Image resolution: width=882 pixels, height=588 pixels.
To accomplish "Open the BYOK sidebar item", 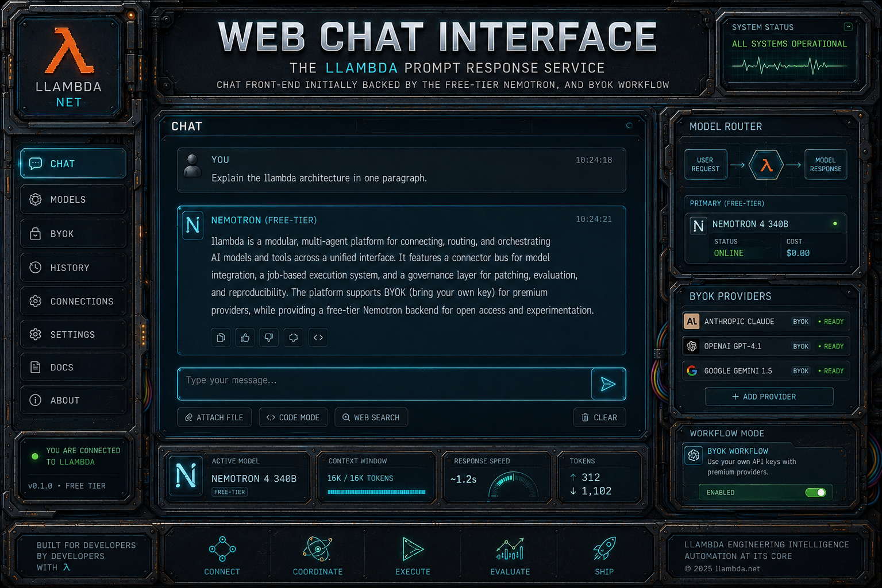I will (73, 234).
